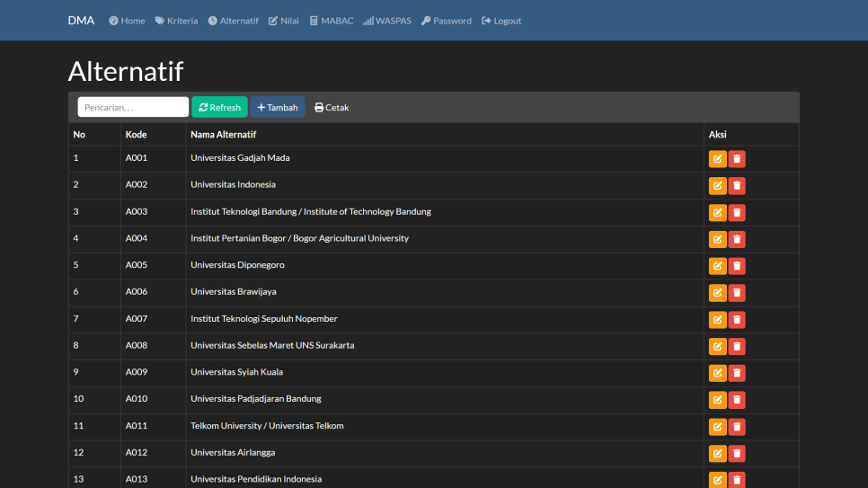This screenshot has width=868, height=488.
Task: Click the DMA brand link
Action: tap(81, 21)
